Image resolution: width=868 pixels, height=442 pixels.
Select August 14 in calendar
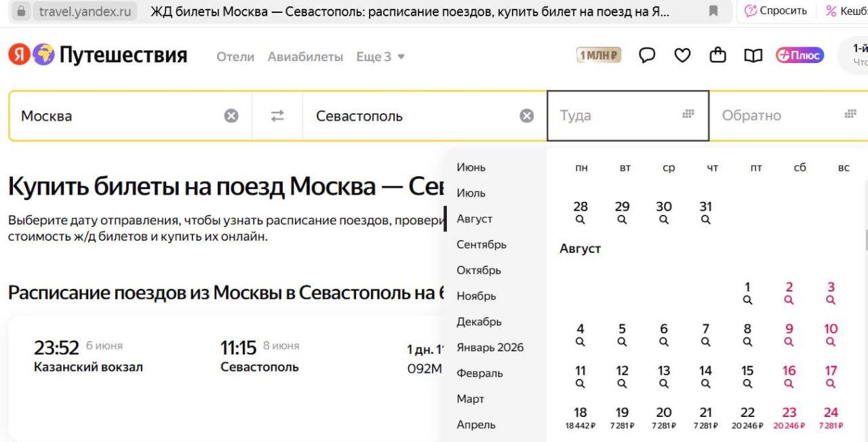pos(706,376)
